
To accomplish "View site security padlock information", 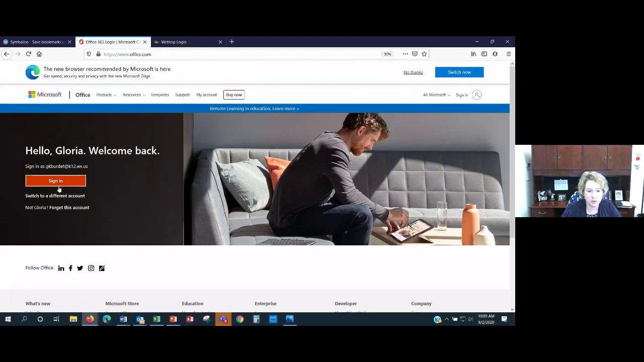I will coord(98,54).
